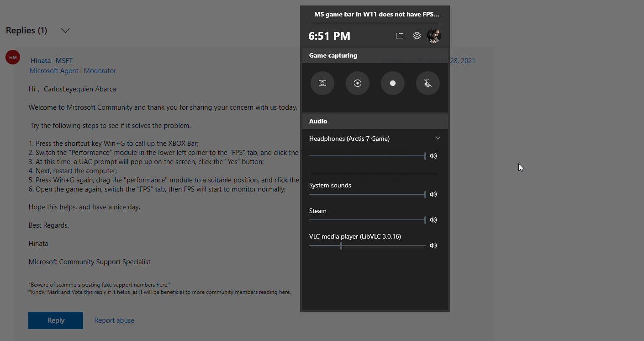
Task: Click the MS game bar window title
Action: pyautogui.click(x=377, y=14)
